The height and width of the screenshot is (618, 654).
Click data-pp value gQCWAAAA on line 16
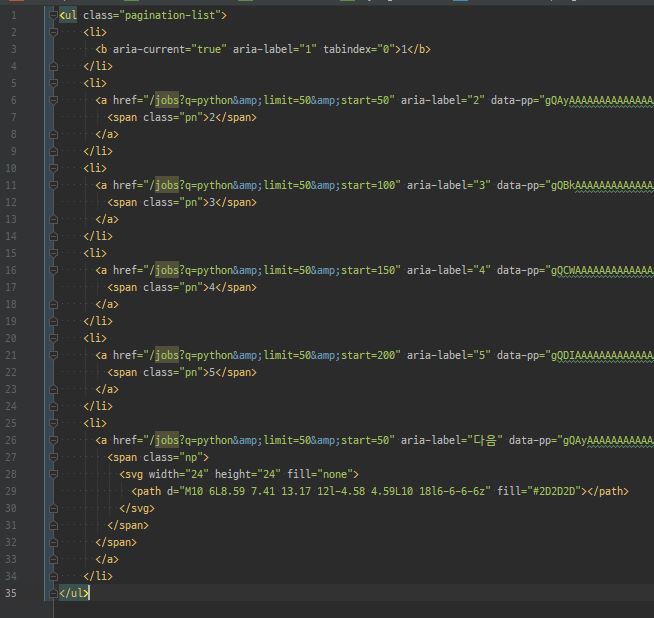pyautogui.click(x=602, y=270)
